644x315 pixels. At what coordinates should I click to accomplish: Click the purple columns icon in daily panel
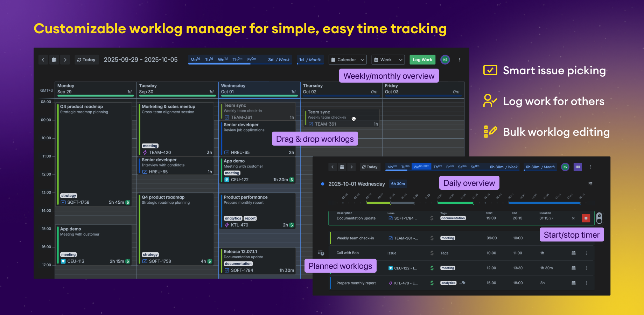tap(578, 167)
